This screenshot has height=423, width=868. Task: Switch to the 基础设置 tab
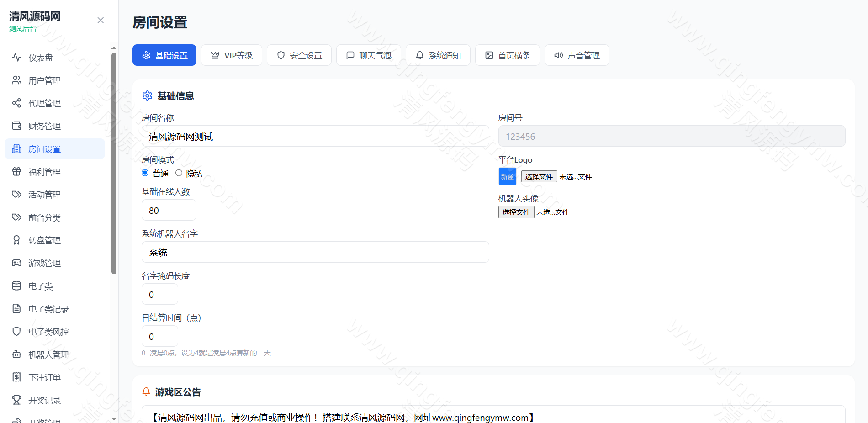(164, 55)
